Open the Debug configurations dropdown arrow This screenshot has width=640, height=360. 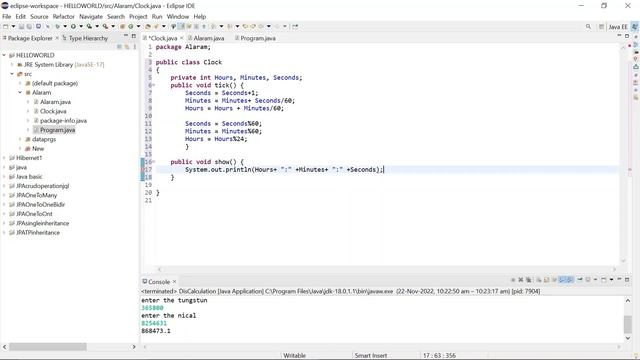click(x=65, y=27)
